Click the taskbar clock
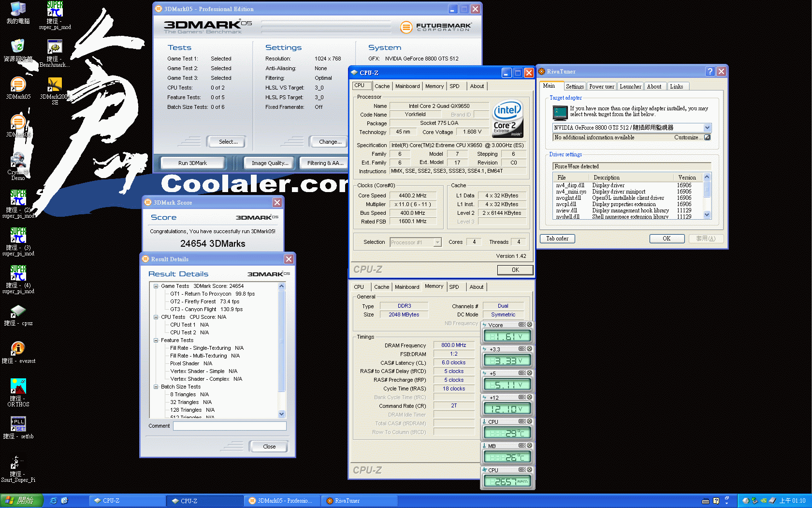The image size is (812, 508). 792,501
